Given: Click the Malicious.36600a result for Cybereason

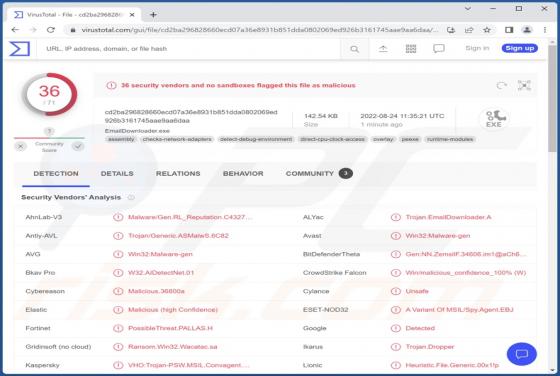Looking at the screenshot, I should point(156,291).
